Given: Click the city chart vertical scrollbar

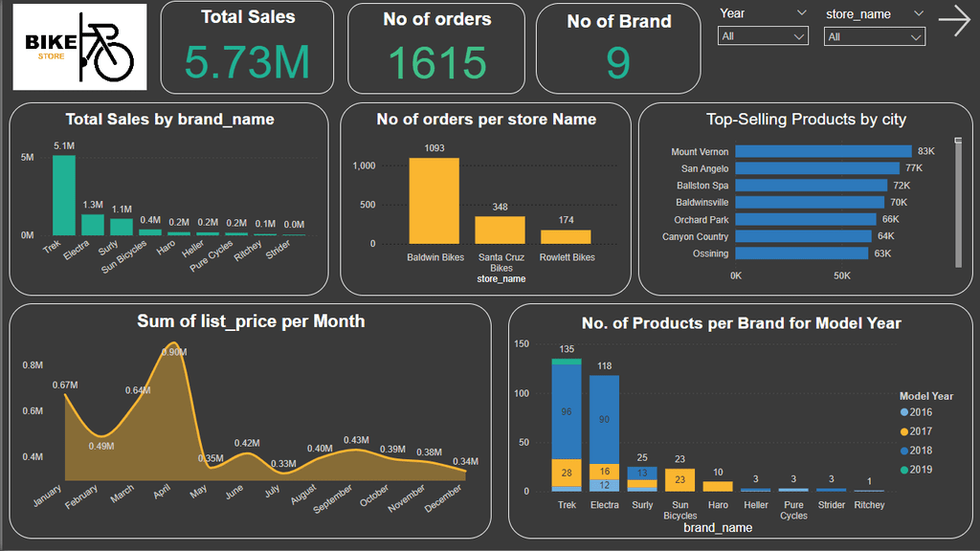Looking at the screenshot, I should (x=958, y=203).
